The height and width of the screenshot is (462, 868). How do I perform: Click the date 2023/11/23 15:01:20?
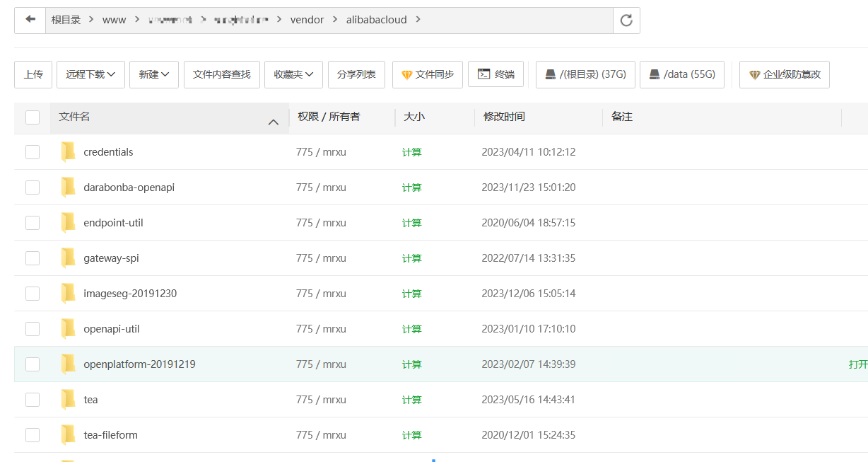[x=529, y=187]
